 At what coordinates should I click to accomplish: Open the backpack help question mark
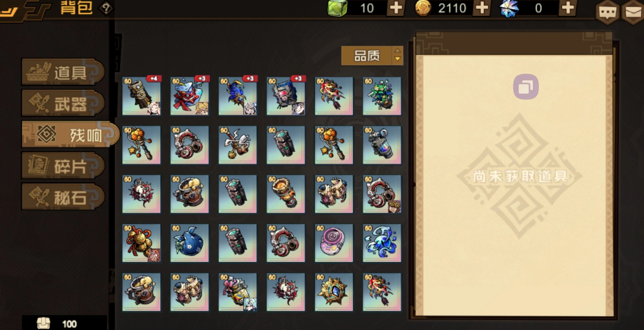click(x=106, y=8)
